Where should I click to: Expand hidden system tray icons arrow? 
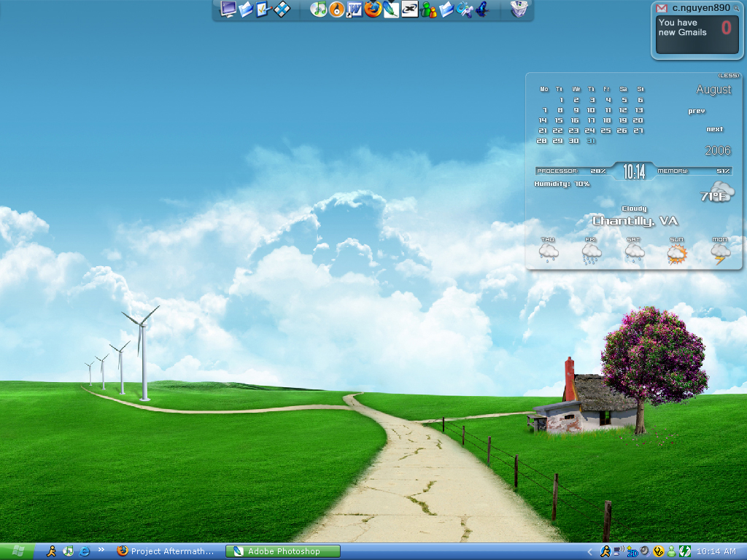590,552
